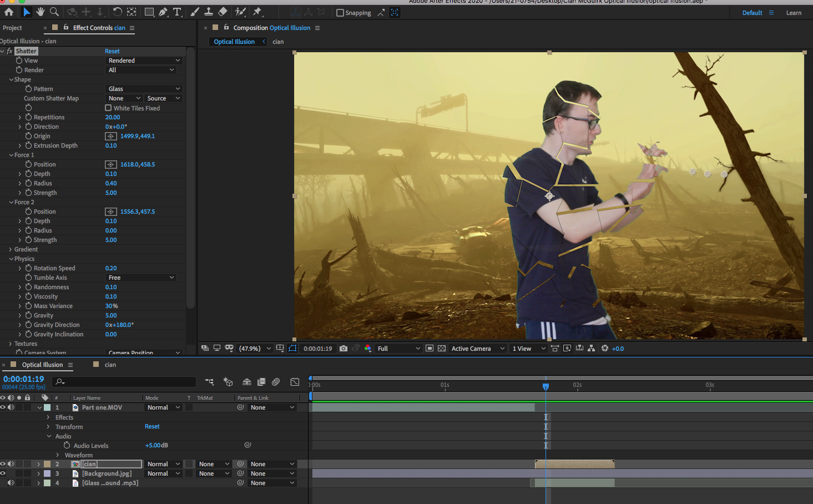The width and height of the screenshot is (813, 504).
Task: Open the Active Camera dropdown
Action: pyautogui.click(x=478, y=349)
